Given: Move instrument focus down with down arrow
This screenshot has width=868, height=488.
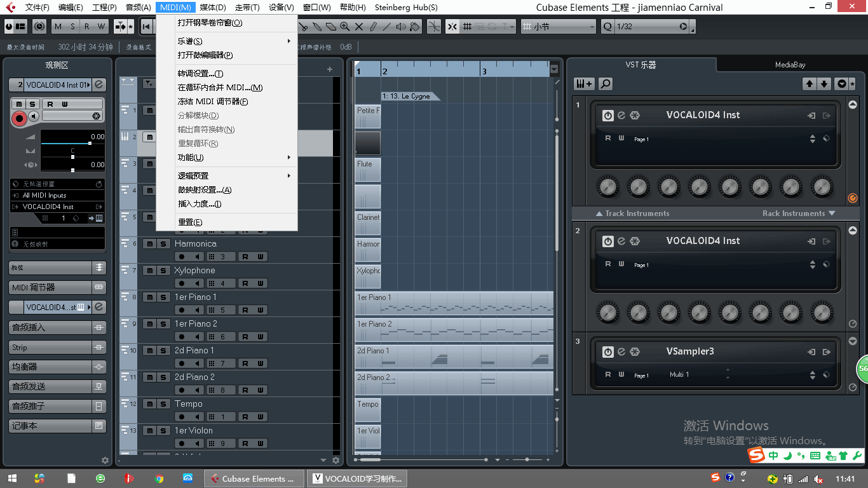Looking at the screenshot, I should pyautogui.click(x=824, y=84).
